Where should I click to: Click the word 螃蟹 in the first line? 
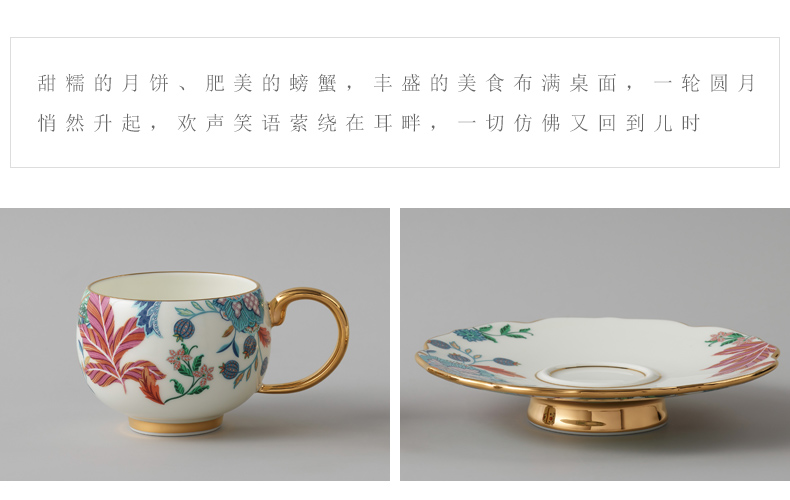click(313, 83)
